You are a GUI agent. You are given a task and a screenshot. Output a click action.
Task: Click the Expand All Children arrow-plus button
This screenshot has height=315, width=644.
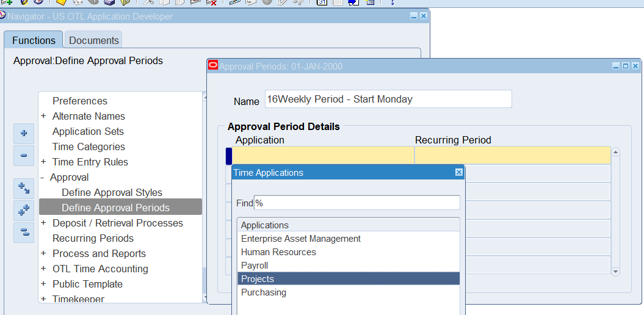click(x=24, y=188)
